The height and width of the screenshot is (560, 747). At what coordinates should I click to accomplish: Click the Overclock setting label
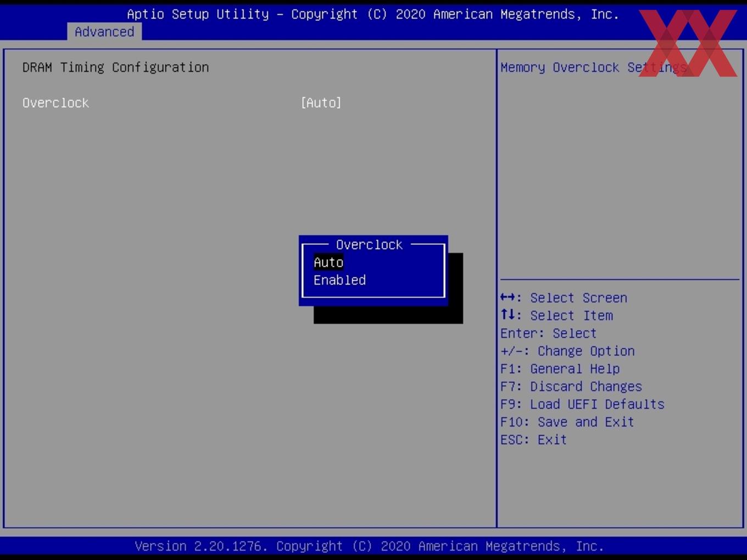tap(55, 103)
